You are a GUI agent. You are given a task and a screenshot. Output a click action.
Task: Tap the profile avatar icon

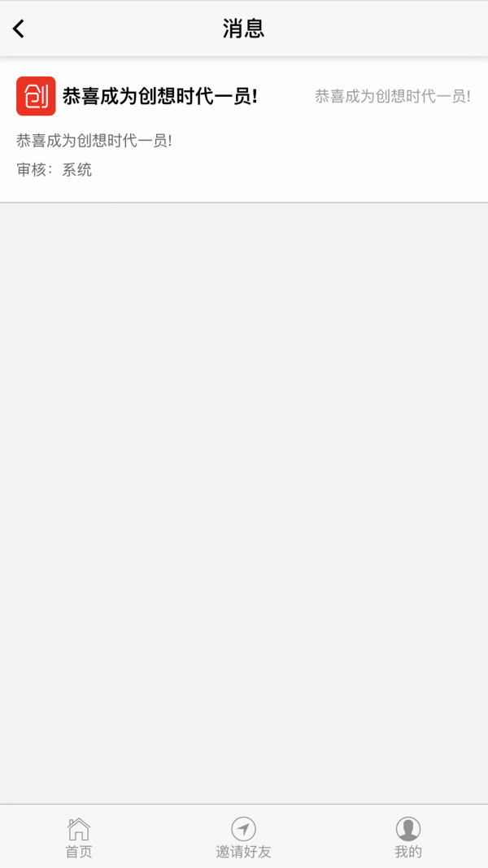[408, 829]
